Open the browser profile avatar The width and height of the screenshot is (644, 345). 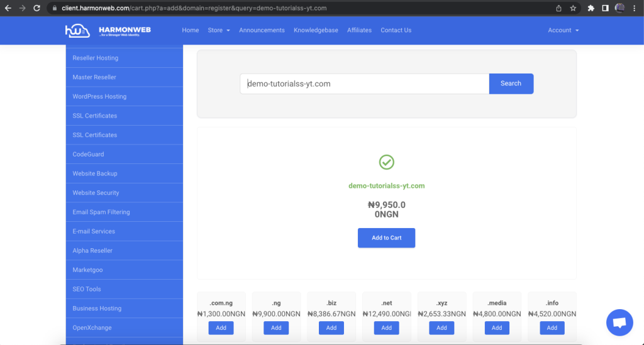(x=619, y=8)
